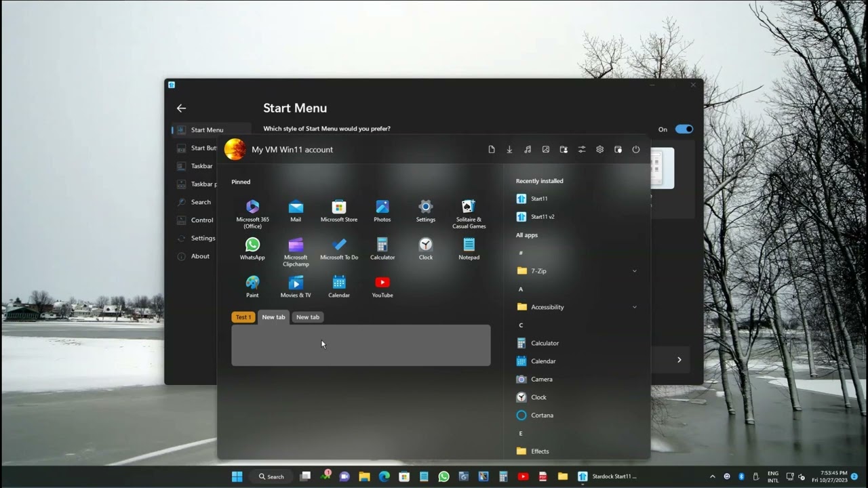Go back in Start11 settings window
The image size is (868, 488).
181,108
